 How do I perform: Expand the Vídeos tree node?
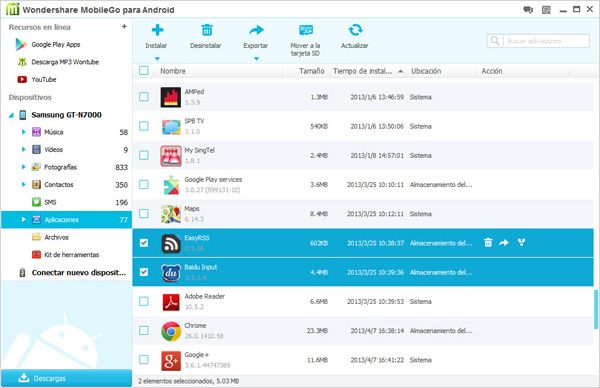pos(23,150)
